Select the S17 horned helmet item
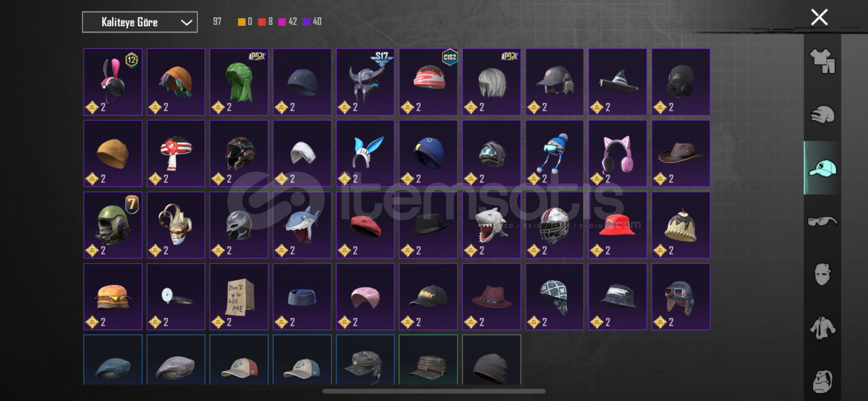The image size is (868, 401). (365, 82)
